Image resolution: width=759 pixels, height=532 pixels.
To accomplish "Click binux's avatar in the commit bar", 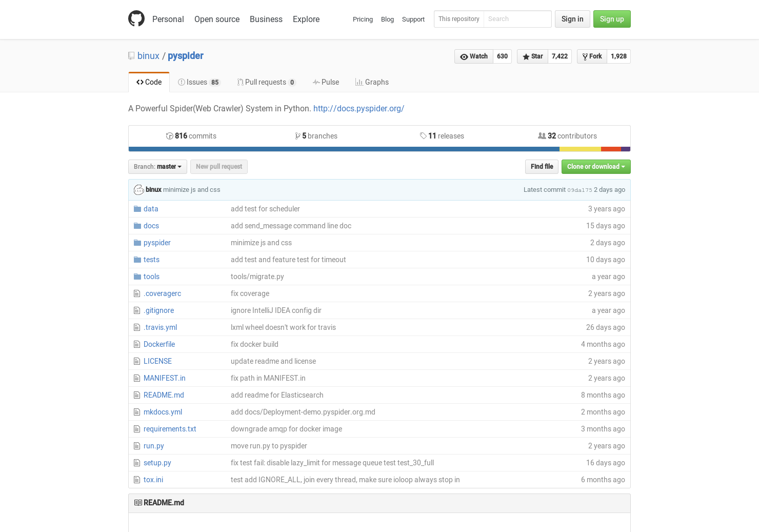I will pos(138,189).
